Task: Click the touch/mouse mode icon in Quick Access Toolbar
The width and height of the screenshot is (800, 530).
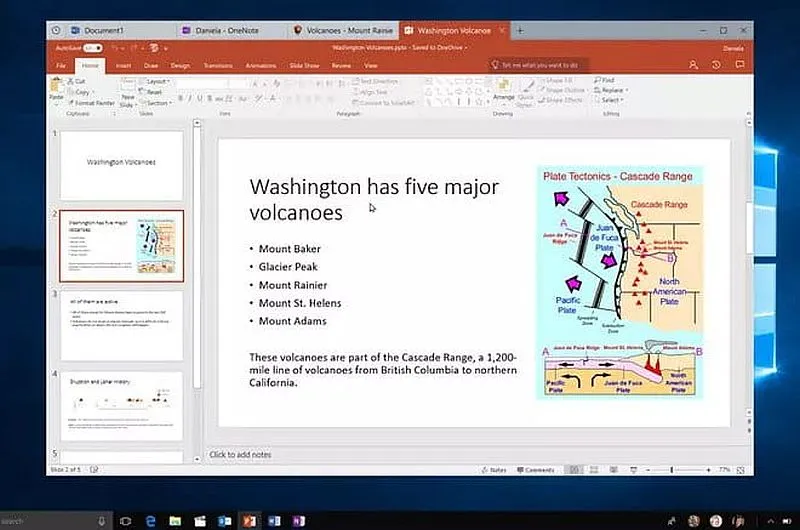Action: (154, 48)
